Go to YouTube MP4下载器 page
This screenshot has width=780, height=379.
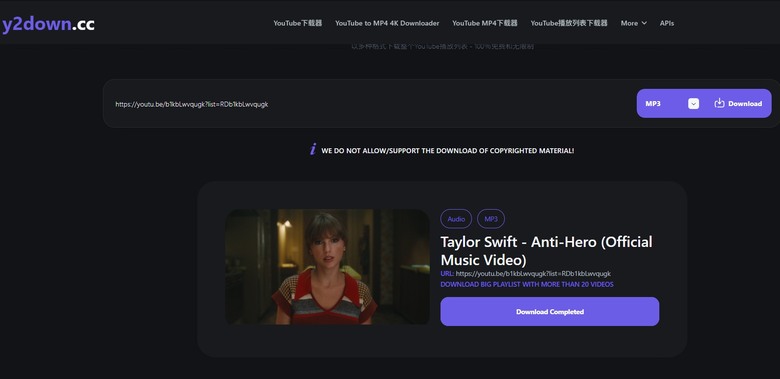[485, 23]
